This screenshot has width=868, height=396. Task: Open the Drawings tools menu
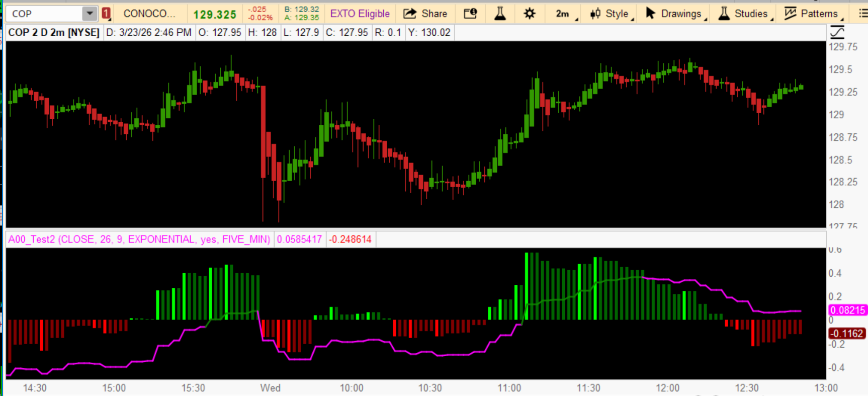point(675,14)
